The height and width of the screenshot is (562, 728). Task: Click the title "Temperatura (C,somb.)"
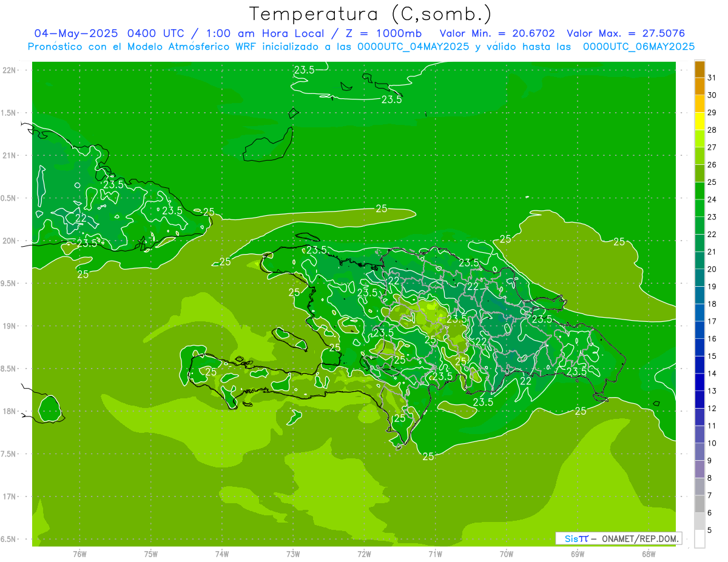point(370,15)
